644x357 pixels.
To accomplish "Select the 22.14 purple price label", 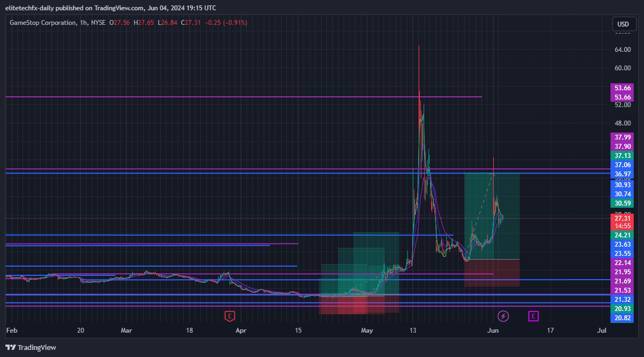I will [x=622, y=263].
